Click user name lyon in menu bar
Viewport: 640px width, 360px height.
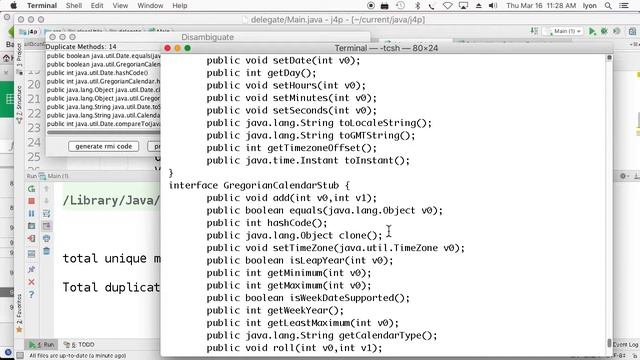[x=589, y=6]
